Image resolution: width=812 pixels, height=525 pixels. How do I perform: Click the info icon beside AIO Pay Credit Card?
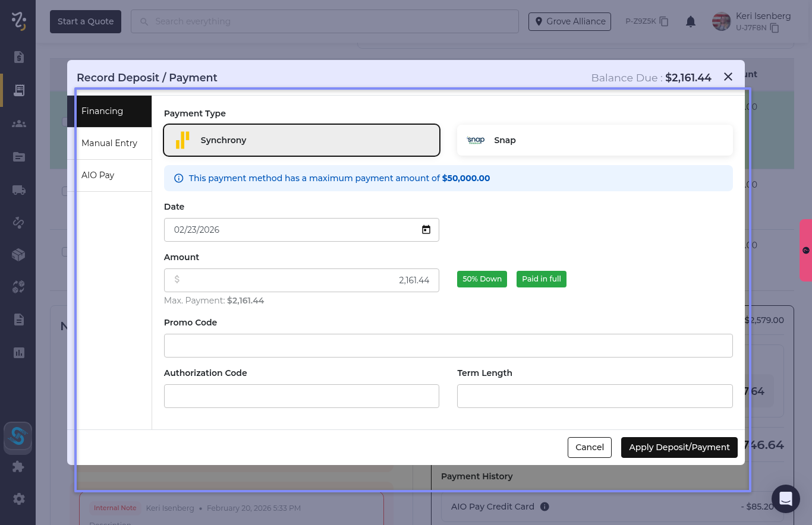[x=545, y=507]
